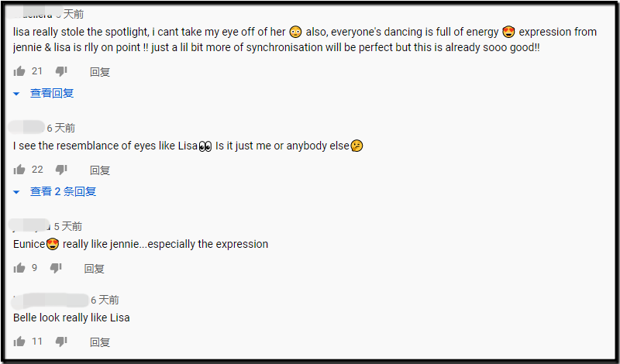This screenshot has width=620, height=364.
Task: Open the '6 天前' timestamp above eyes comment
Action: (61, 128)
